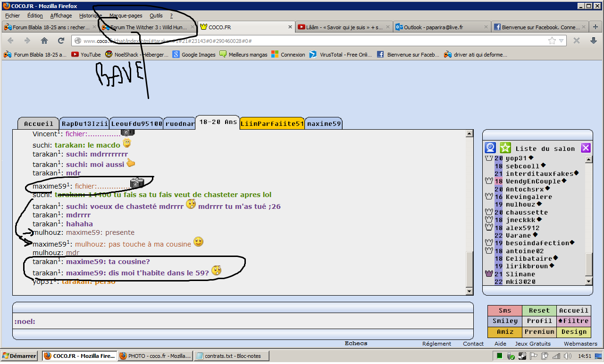Open the camera photo in maxime59's fichier message
Screen dimensions: 604x364
[137, 183]
